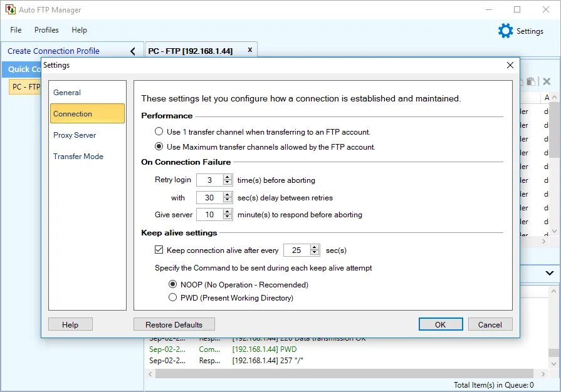Decrease server response minutes with the down arrow

click(x=228, y=217)
